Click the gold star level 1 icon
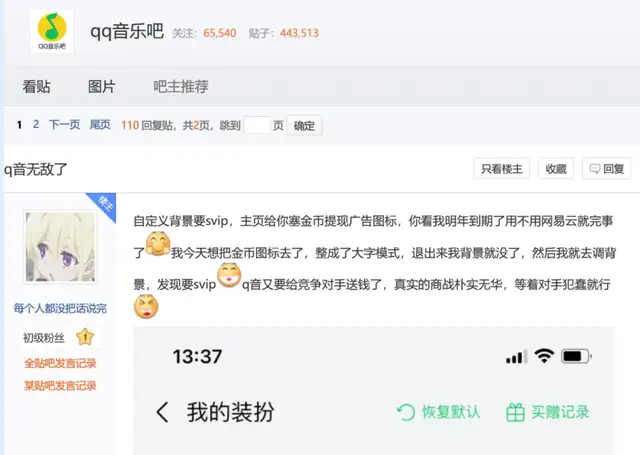 click(85, 337)
